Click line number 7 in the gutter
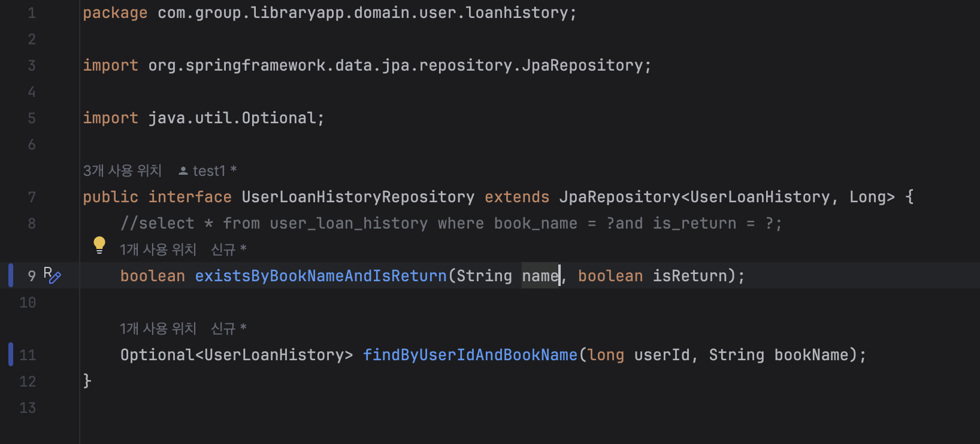 click(32, 197)
